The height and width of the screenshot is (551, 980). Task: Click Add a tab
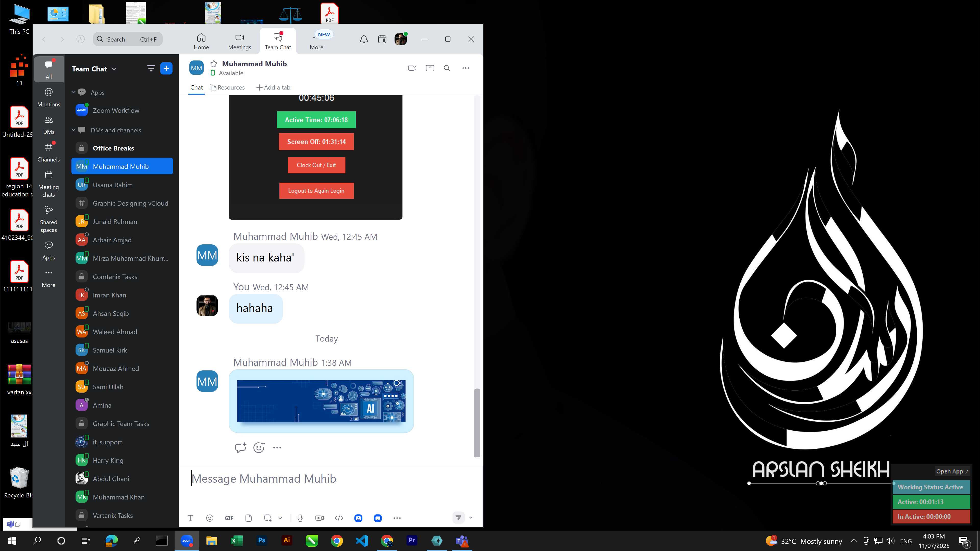pos(273,87)
